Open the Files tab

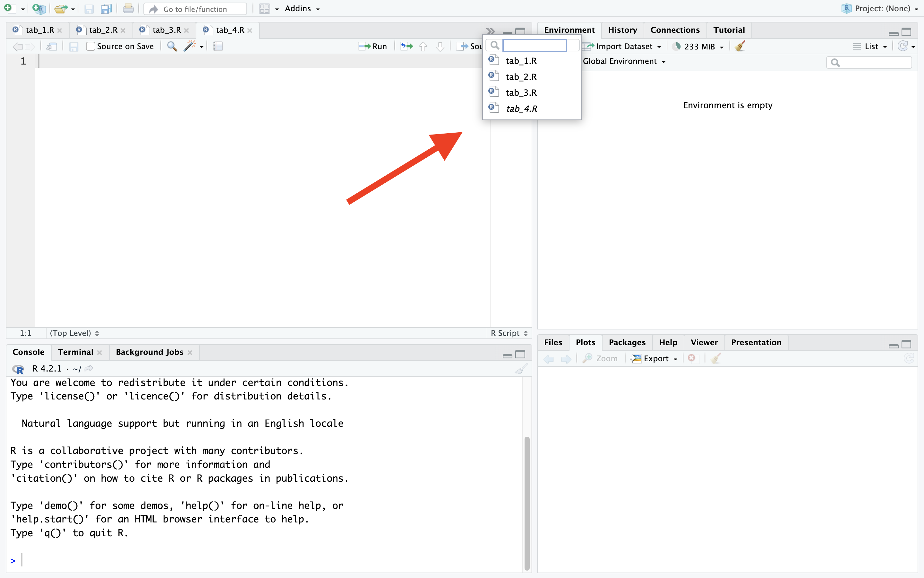pos(553,342)
